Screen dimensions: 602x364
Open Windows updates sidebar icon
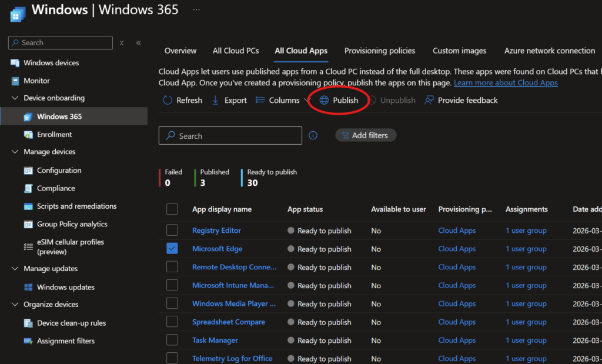tap(28, 287)
